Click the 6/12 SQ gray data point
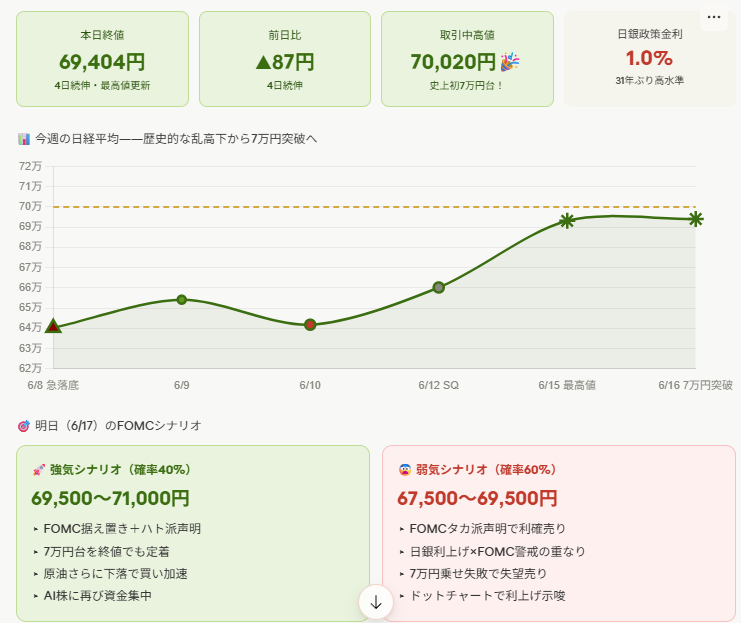The height and width of the screenshot is (623, 741). (439, 287)
